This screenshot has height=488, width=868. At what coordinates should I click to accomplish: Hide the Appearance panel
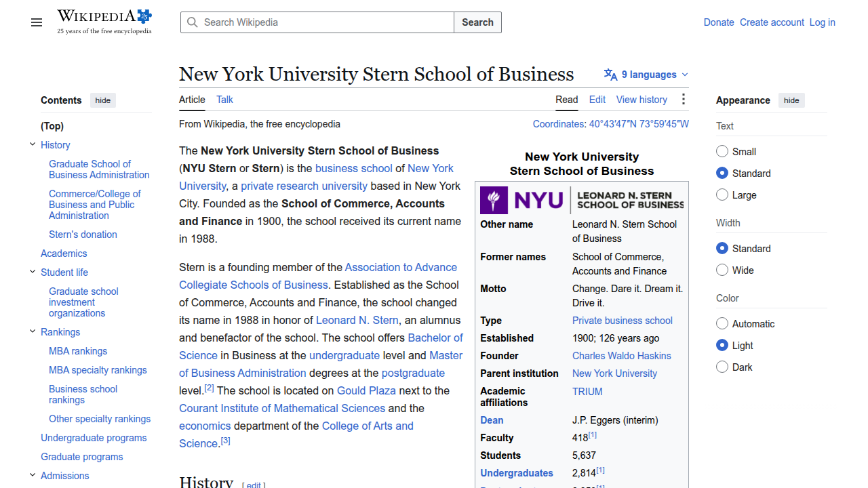click(x=791, y=100)
